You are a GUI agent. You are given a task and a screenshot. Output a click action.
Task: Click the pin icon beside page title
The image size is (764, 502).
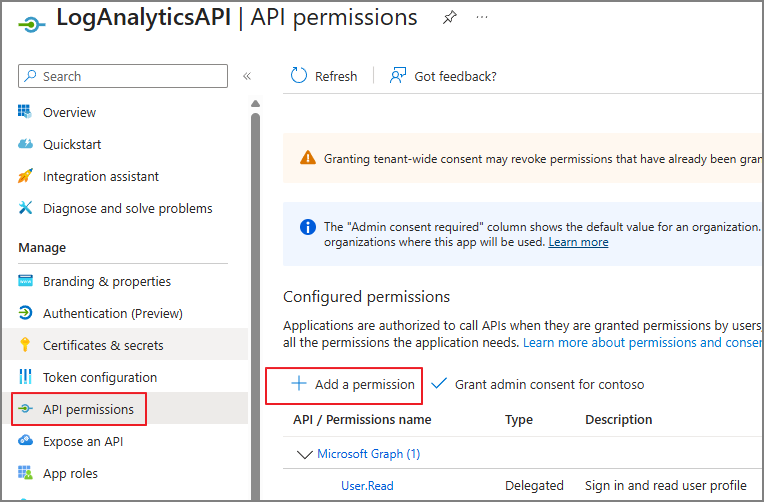coord(449,18)
